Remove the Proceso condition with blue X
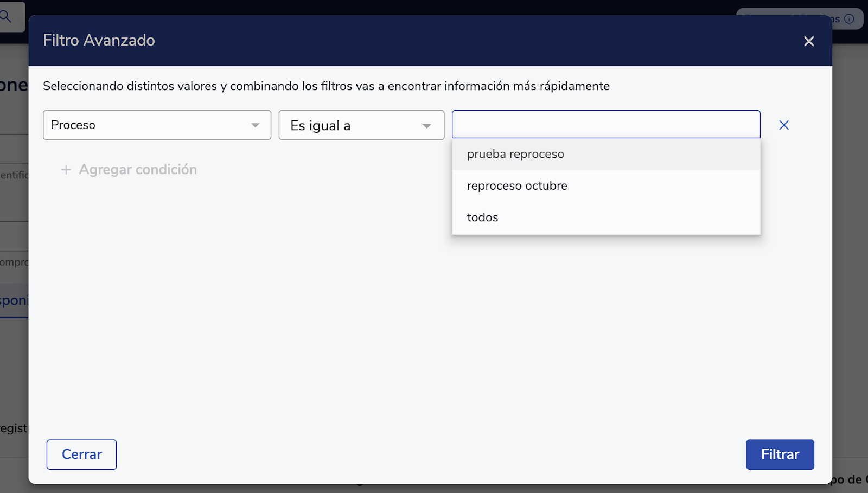 pos(784,125)
